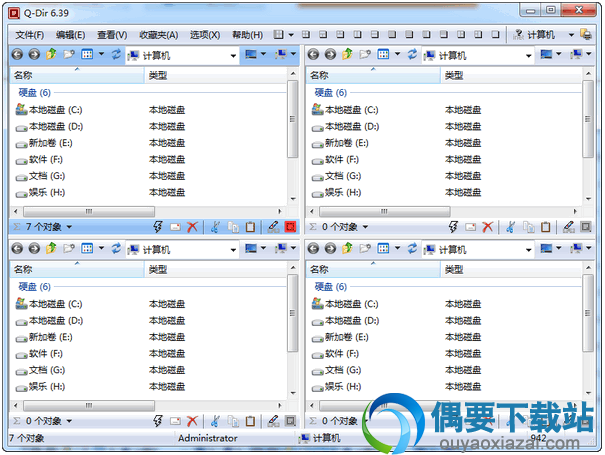Open the 计算机 dropdown in the main toolbar
The height and width of the screenshot is (455, 605).
tap(571, 35)
